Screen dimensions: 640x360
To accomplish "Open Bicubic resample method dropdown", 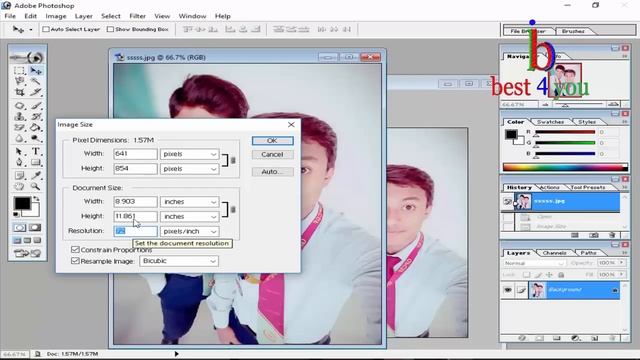I will [x=179, y=261].
